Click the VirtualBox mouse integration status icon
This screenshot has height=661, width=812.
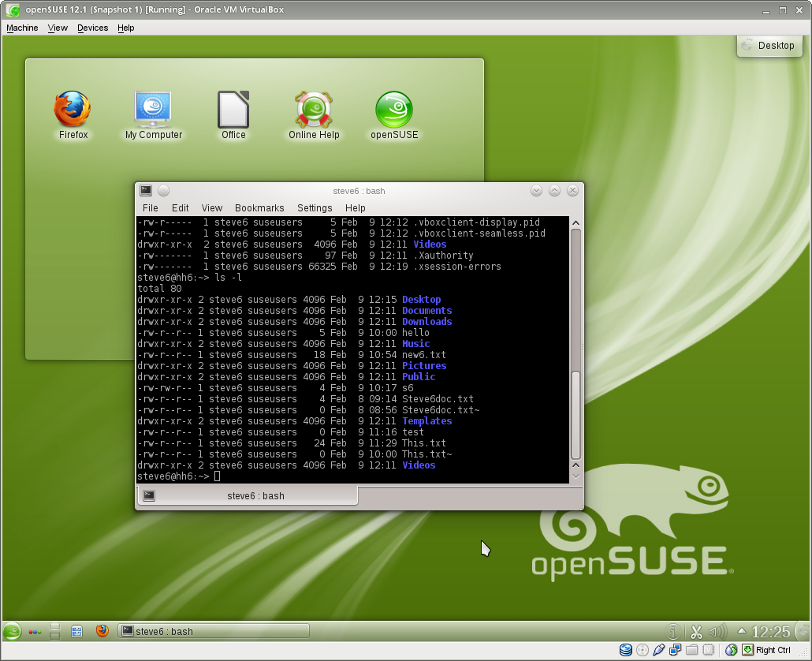click(x=732, y=650)
